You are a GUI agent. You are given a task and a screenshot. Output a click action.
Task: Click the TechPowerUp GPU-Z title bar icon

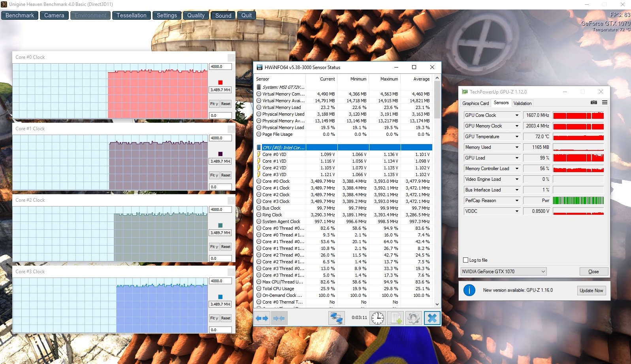[465, 92]
